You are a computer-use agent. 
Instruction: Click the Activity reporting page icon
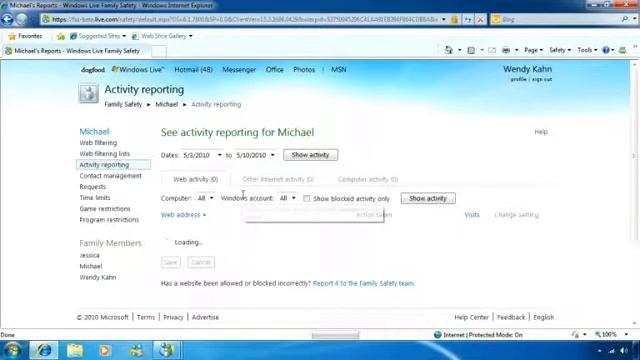pos(89,93)
